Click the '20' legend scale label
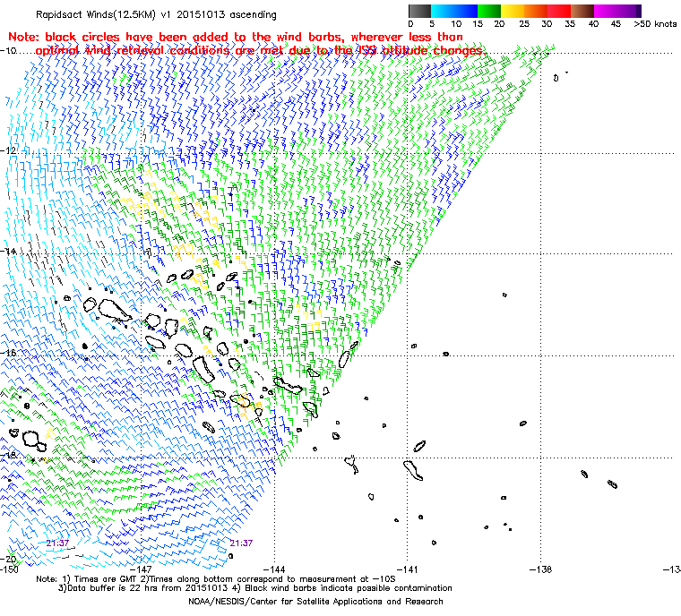The height and width of the screenshot is (616, 681). tap(499, 24)
